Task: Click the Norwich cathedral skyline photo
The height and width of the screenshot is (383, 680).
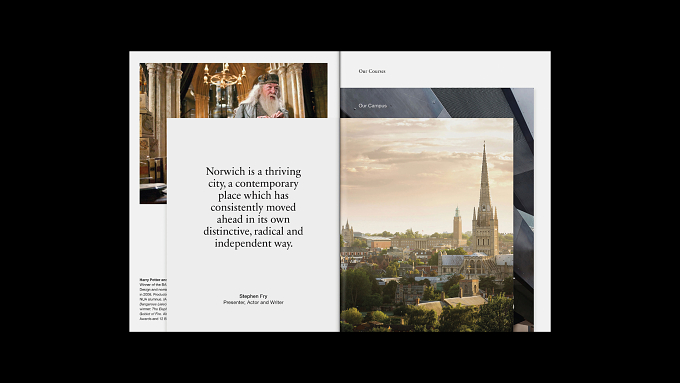Action: (x=427, y=225)
